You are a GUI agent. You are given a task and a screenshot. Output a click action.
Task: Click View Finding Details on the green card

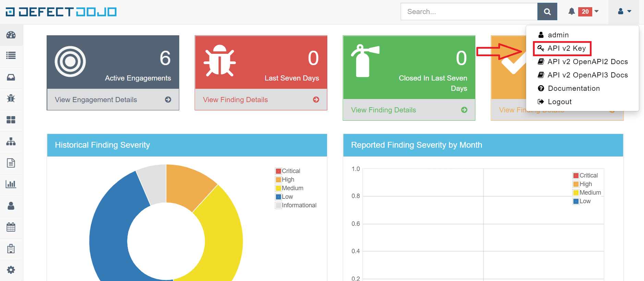click(x=384, y=110)
